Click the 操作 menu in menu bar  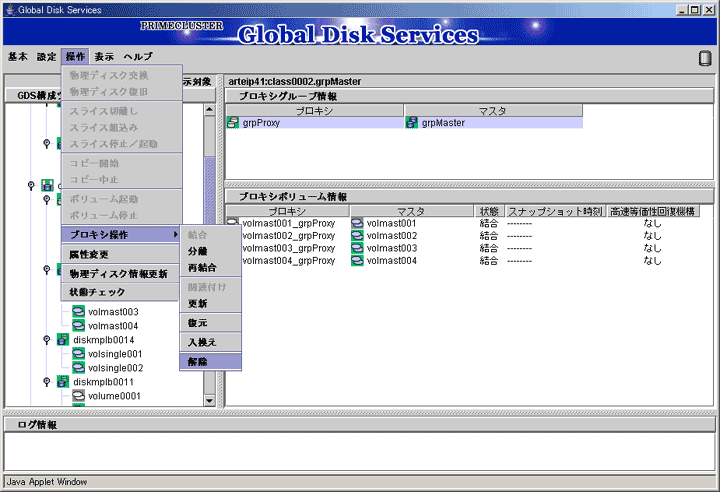[75, 57]
